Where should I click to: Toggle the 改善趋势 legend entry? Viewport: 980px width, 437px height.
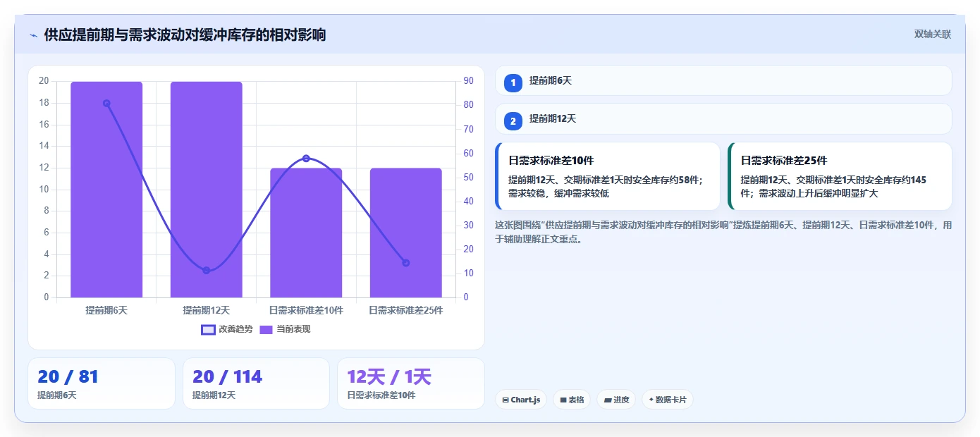(226, 329)
